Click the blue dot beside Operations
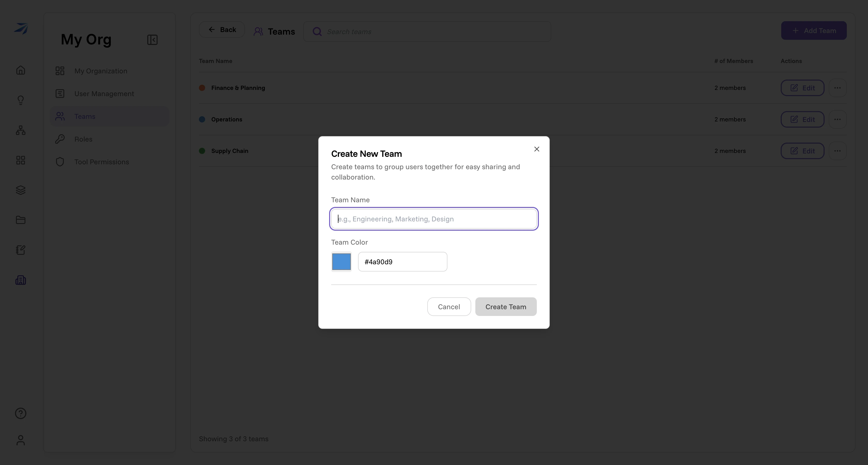 (x=202, y=119)
